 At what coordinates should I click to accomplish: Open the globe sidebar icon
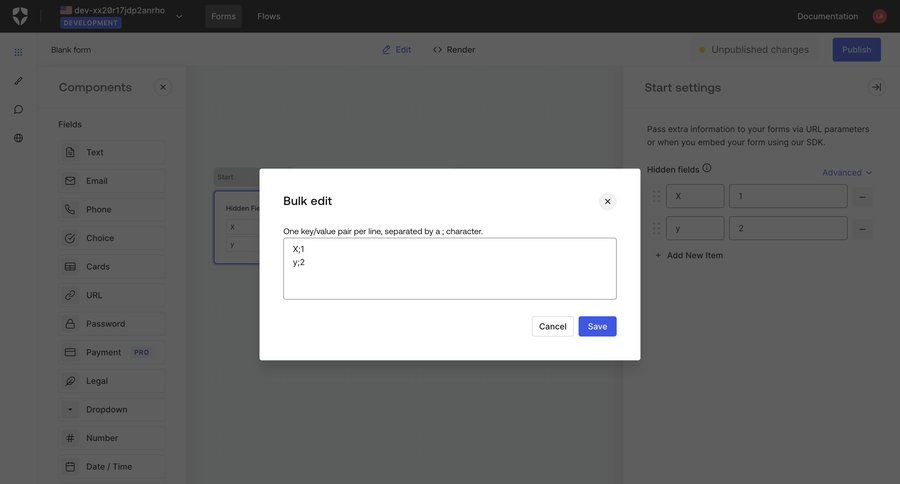click(x=18, y=138)
